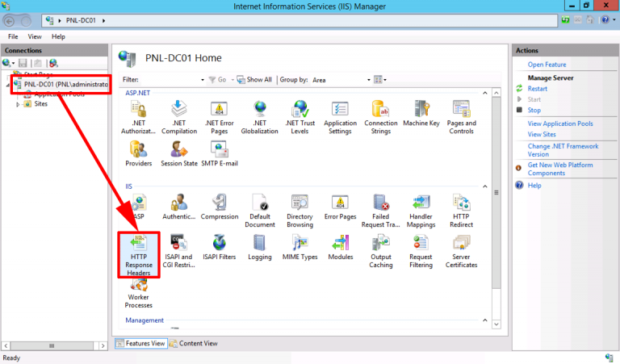The width and height of the screenshot is (620, 364).
Task: Click the Back navigation button
Action: 10,20
